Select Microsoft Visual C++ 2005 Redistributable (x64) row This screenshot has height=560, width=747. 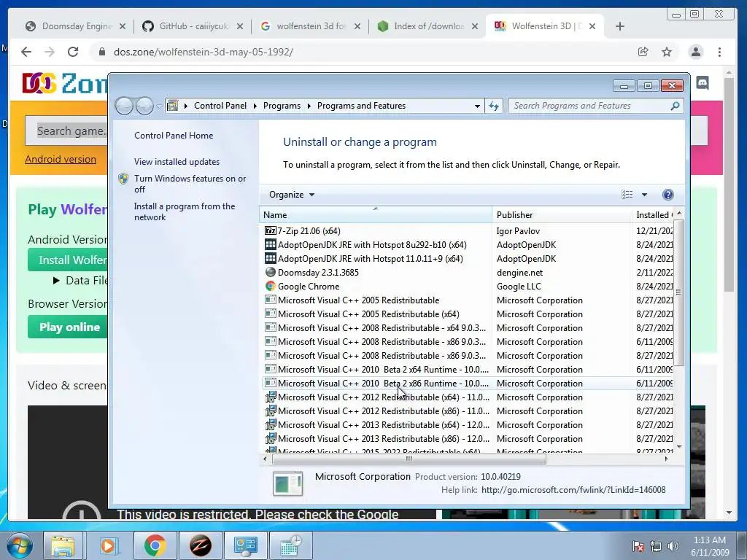(x=467, y=314)
